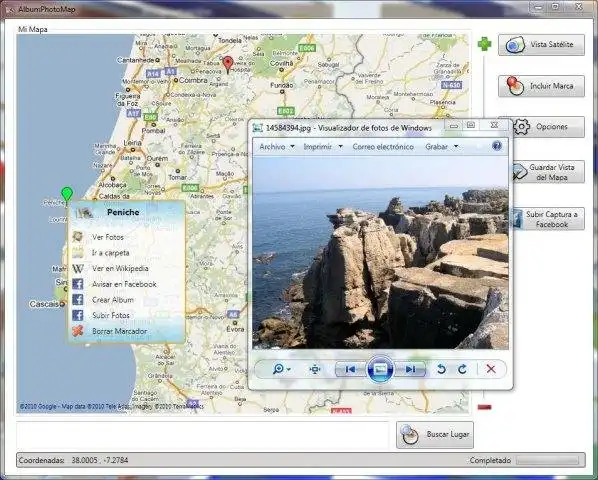Open Opciones settings button
The image size is (598, 480).
coord(548,127)
